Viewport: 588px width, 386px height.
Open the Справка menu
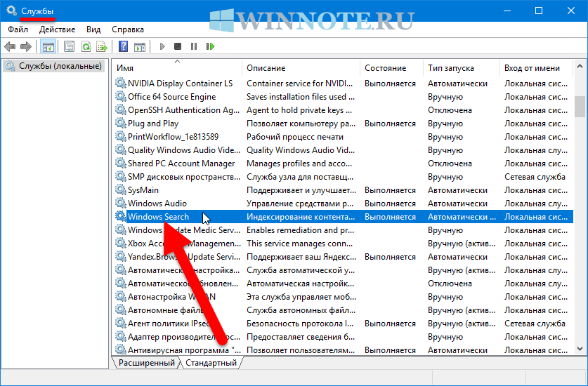coord(128,29)
